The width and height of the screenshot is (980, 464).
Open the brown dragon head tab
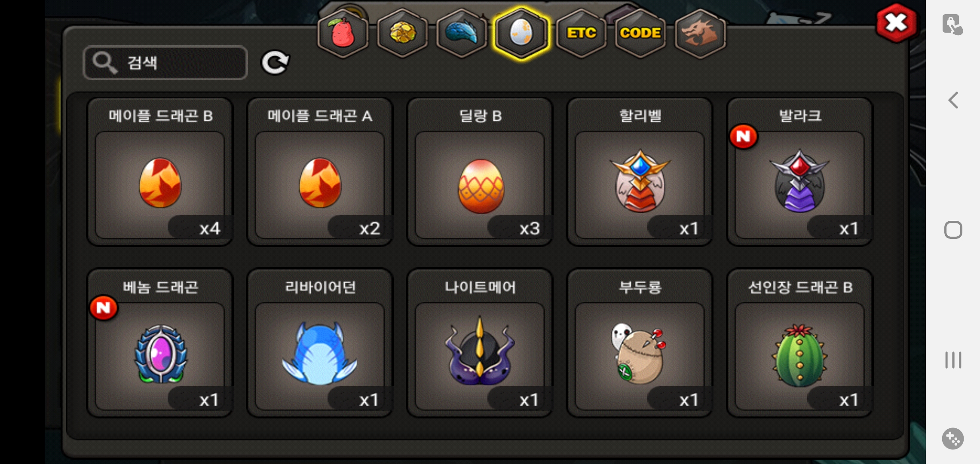700,34
